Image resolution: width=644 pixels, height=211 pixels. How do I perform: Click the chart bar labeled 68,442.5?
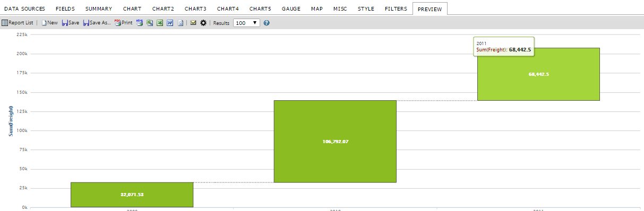coord(538,74)
